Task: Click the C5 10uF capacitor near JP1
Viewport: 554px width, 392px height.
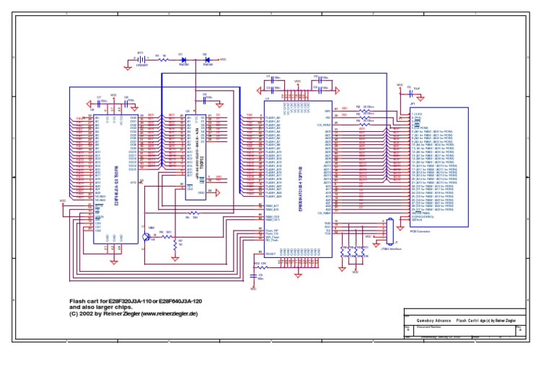Action: point(410,94)
